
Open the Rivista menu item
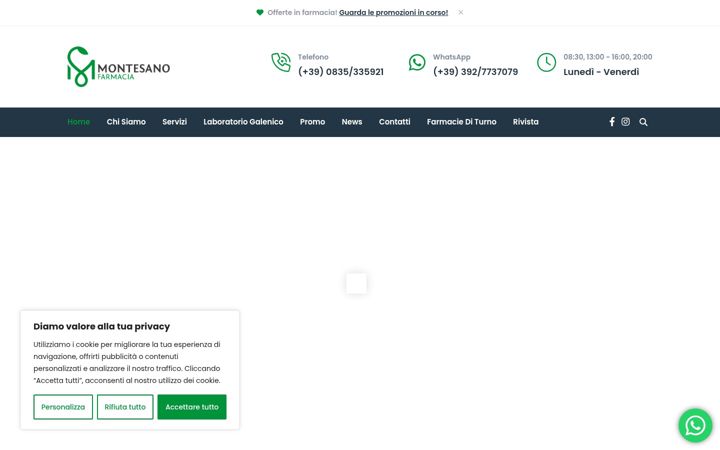pos(526,122)
